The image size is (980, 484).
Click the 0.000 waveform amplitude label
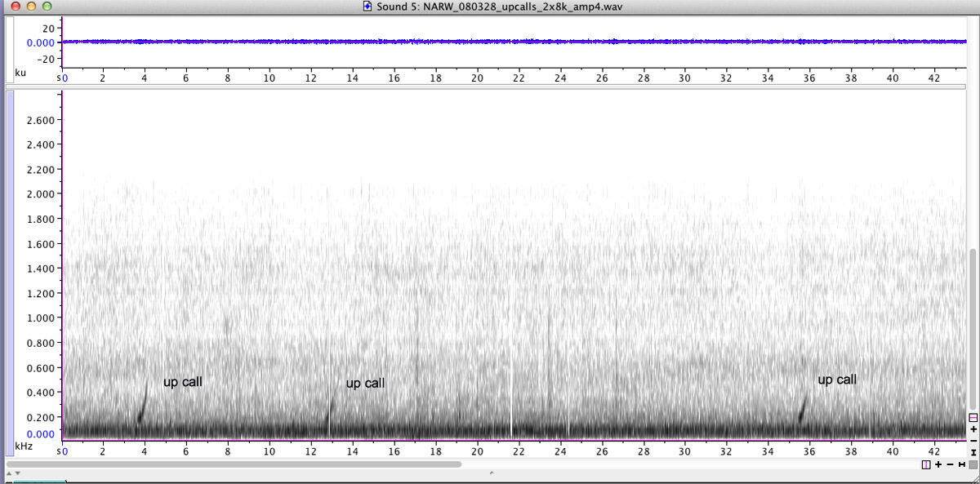[41, 42]
